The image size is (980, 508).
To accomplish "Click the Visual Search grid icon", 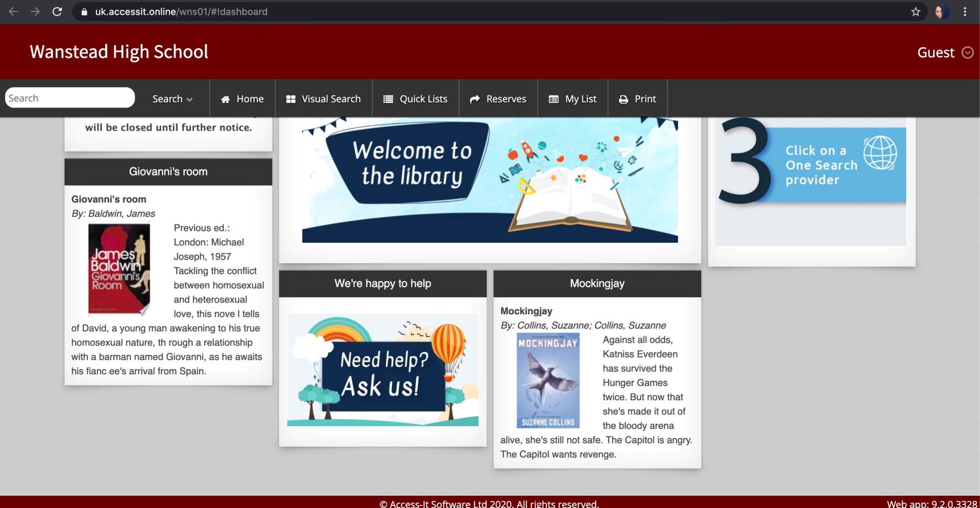I will [x=291, y=99].
